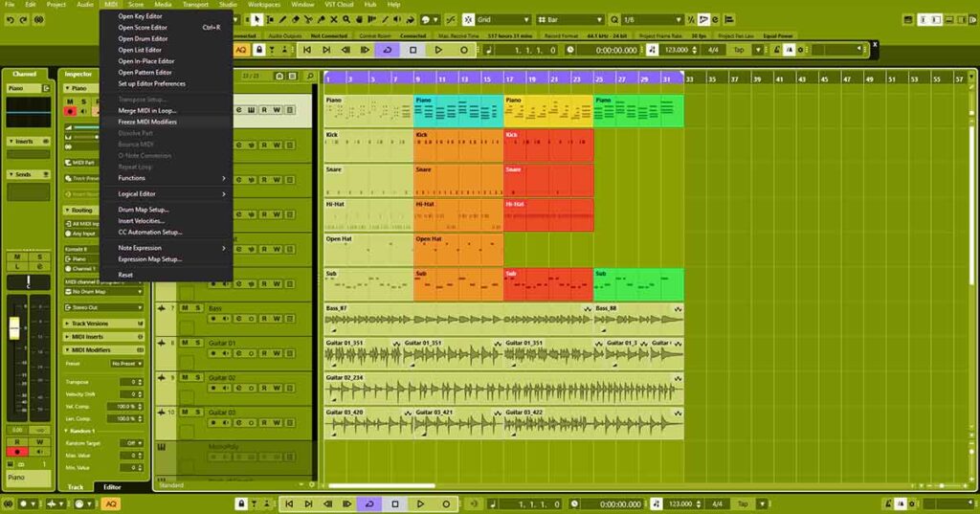
Task: Toggle the AQ auto quantize button in top bar
Action: (240, 50)
